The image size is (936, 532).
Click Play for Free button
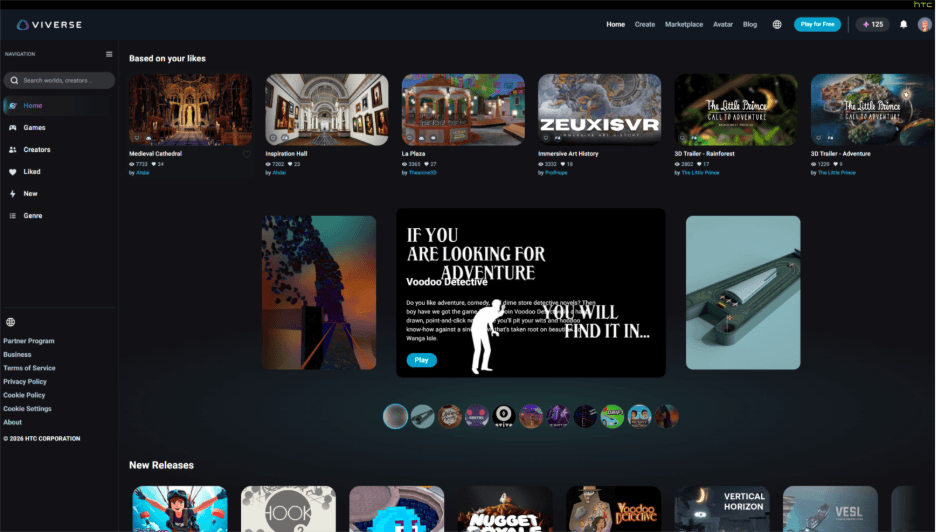point(817,24)
